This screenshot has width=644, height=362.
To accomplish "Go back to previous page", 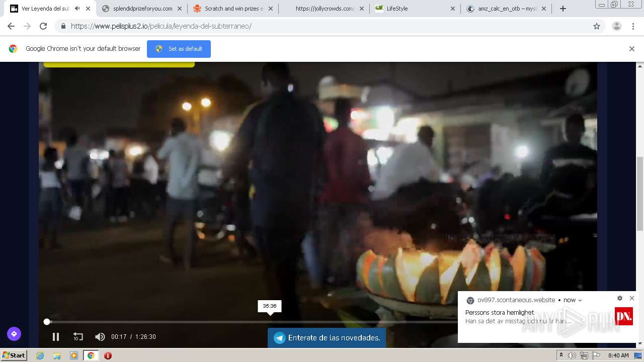I will point(11,26).
